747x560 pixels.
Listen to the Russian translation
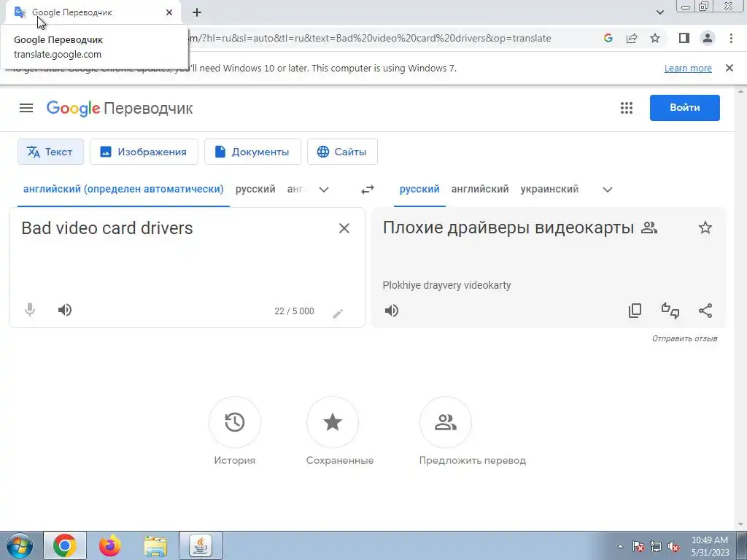(392, 311)
